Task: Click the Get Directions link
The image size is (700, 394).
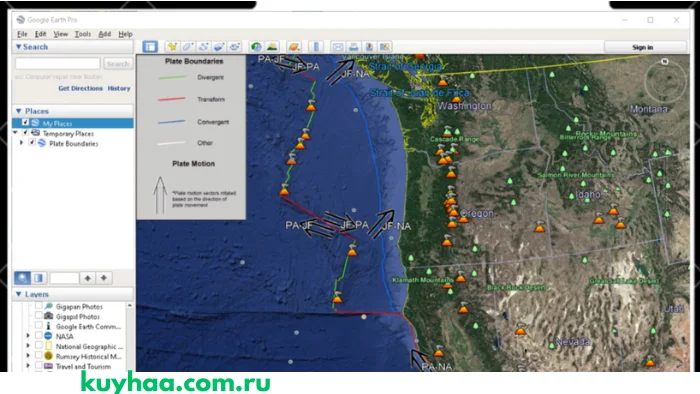Action: coord(80,88)
